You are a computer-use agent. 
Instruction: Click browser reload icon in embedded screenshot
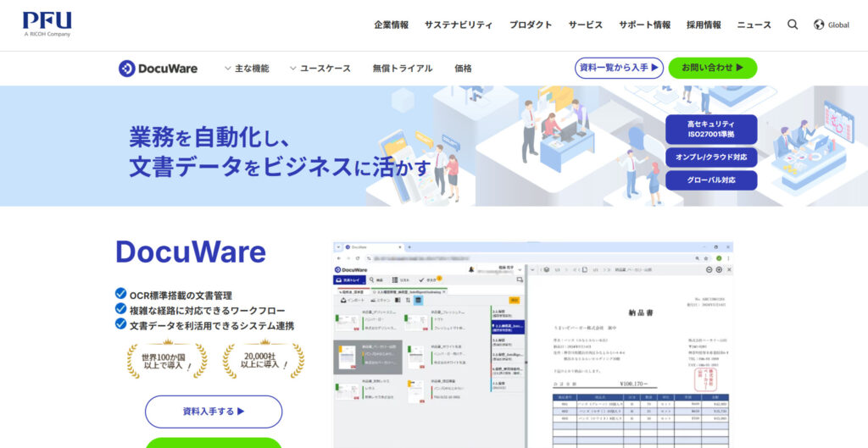coord(358,258)
